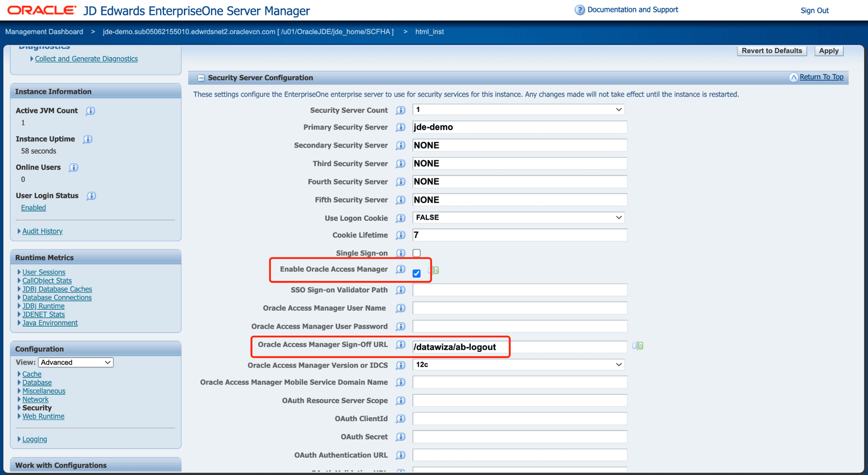
Task: Open Web Runtime configuration category
Action: [43, 416]
